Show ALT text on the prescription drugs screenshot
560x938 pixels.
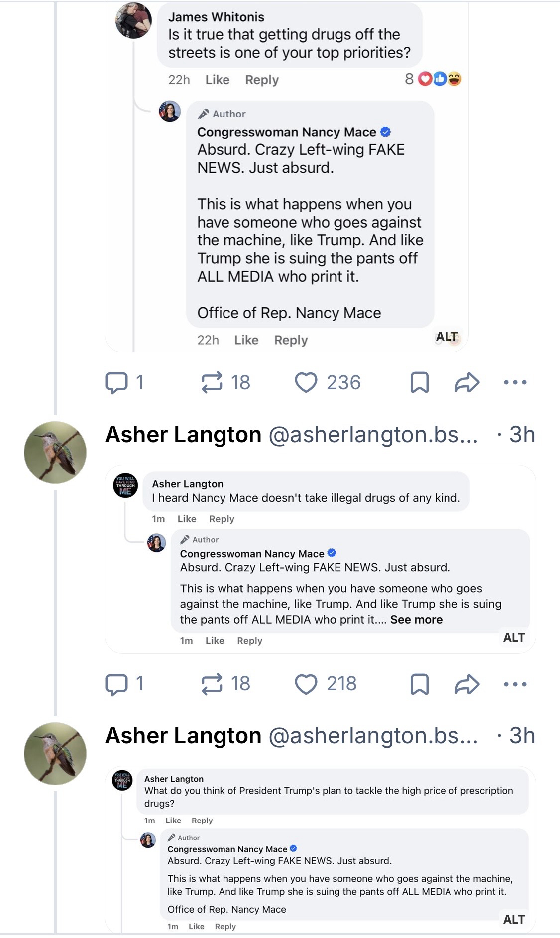click(x=514, y=920)
